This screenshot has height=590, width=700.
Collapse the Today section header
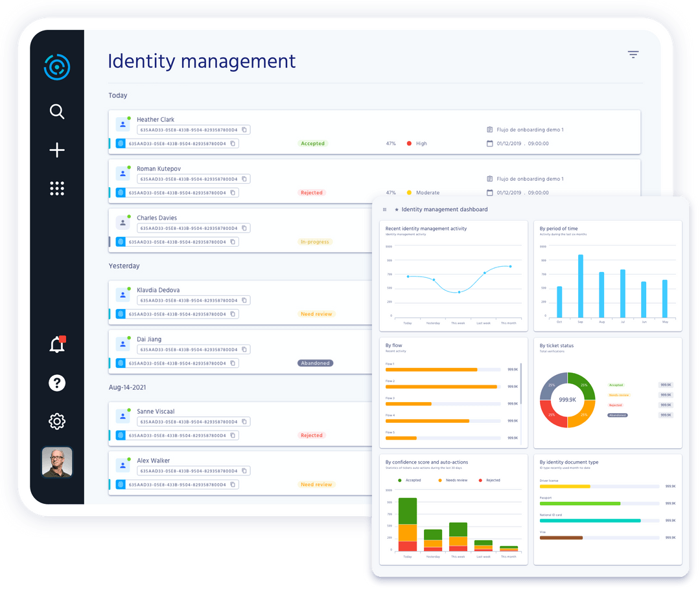click(118, 95)
